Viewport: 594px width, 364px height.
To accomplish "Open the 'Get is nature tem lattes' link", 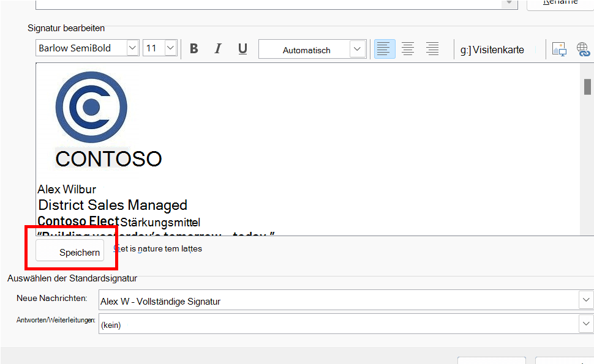I will [x=157, y=248].
